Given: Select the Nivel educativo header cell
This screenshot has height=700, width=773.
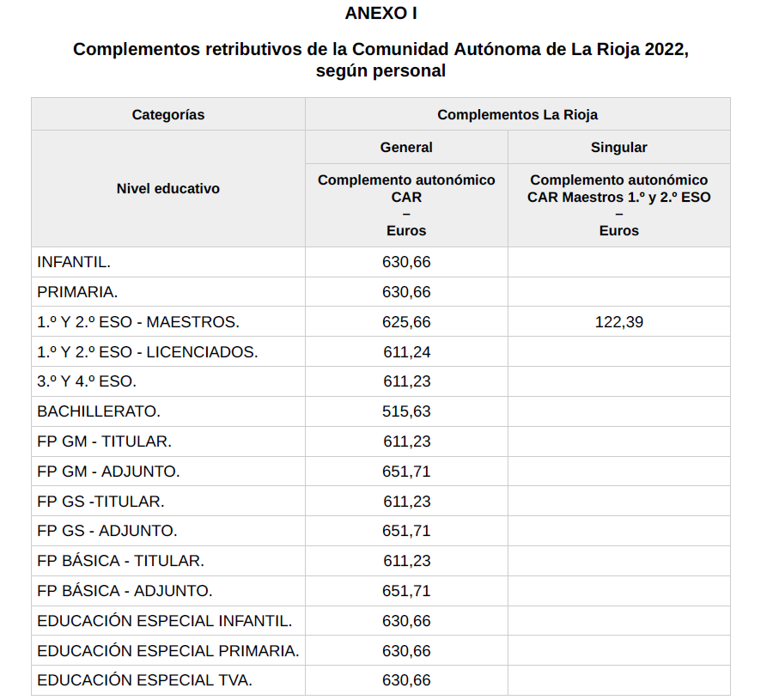Looking at the screenshot, I should point(168,189).
